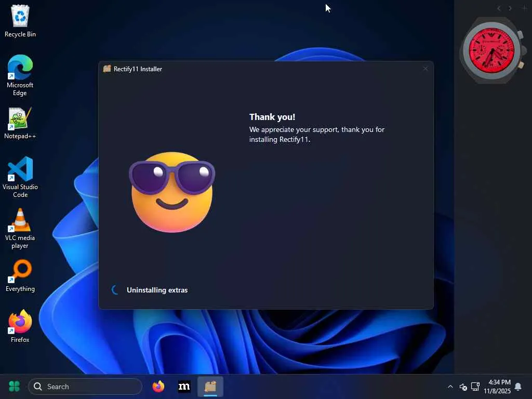This screenshot has height=399, width=532.
Task: Click the Rectify11 Installer title bar icon
Action: (x=107, y=69)
